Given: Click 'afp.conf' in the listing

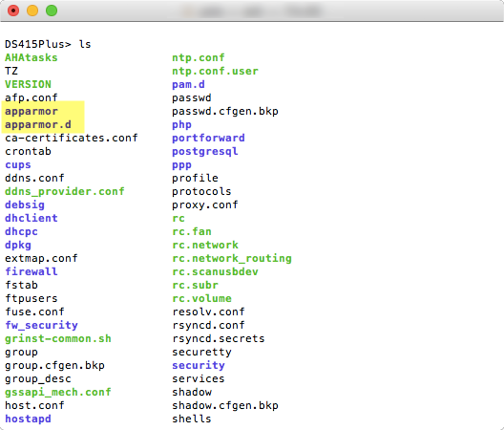Looking at the screenshot, I should pyautogui.click(x=31, y=97).
